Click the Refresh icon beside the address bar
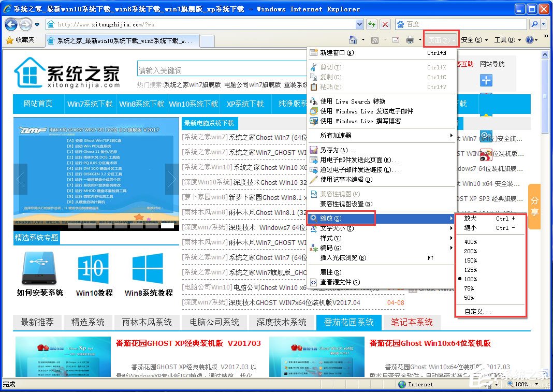This screenshot has height=392, width=553. (372, 24)
